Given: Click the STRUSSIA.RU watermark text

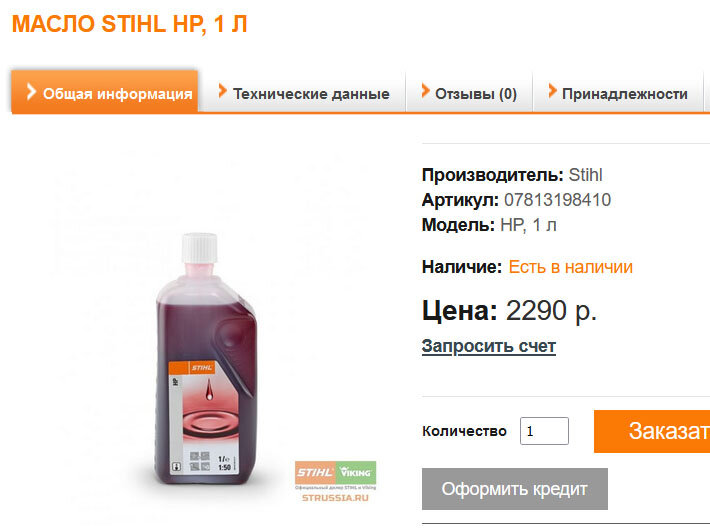Looking at the screenshot, I should point(335,498).
